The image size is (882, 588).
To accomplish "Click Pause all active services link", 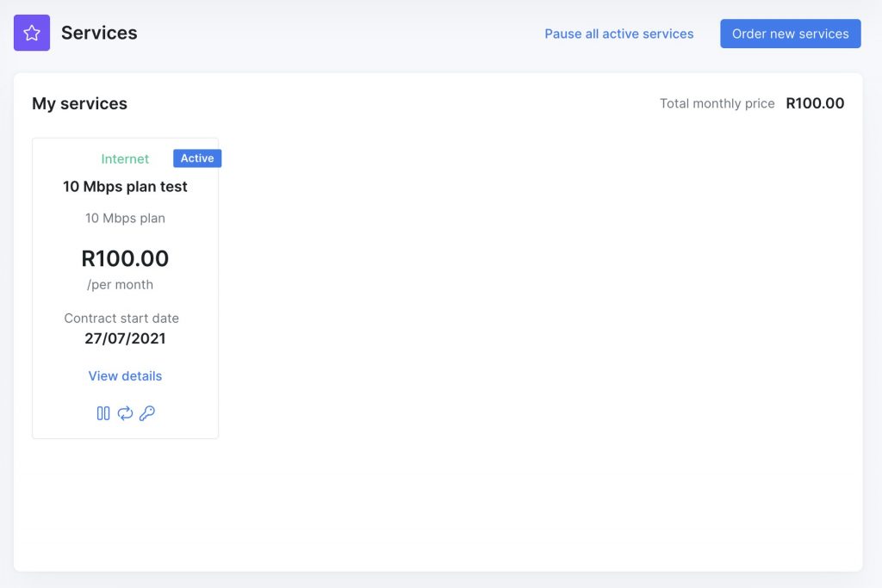I will coord(618,34).
